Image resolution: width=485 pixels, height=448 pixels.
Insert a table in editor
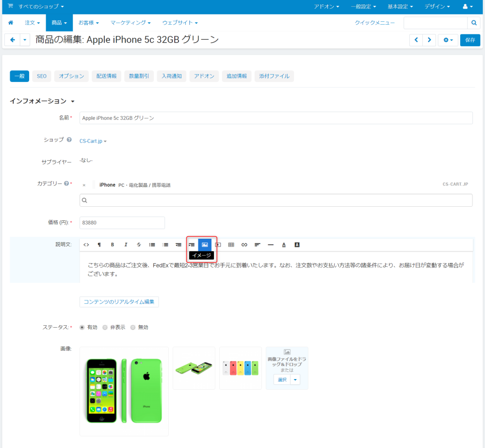point(231,245)
